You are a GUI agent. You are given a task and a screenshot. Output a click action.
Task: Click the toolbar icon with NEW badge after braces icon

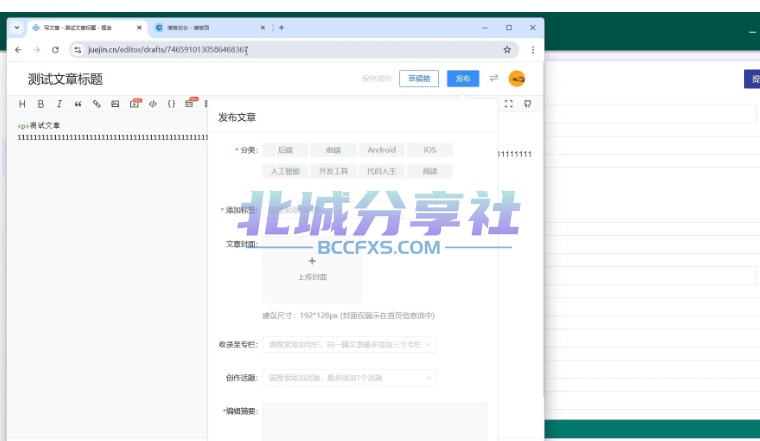190,103
